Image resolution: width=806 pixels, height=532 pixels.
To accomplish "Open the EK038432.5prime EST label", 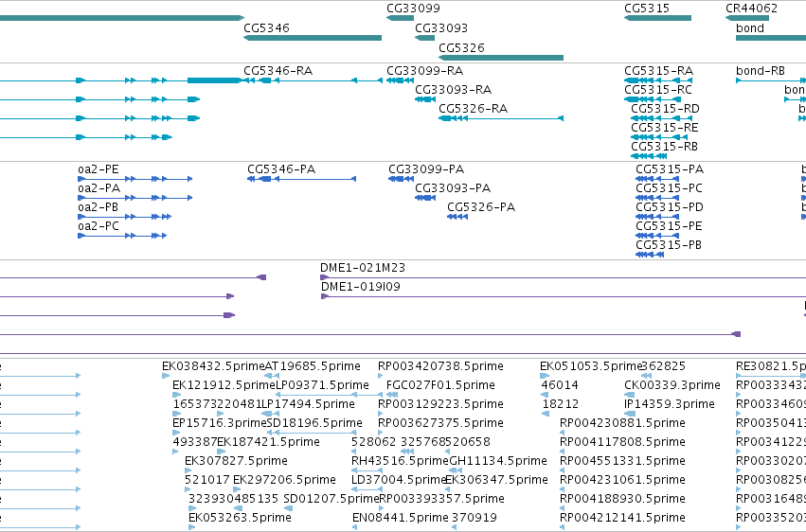I will [213, 366].
